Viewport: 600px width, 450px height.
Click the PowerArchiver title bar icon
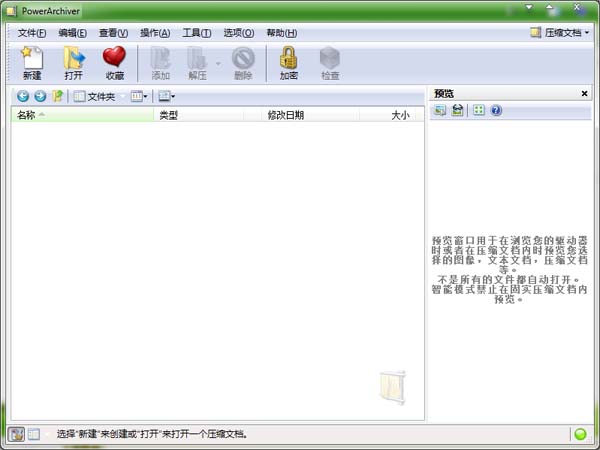pyautogui.click(x=11, y=11)
